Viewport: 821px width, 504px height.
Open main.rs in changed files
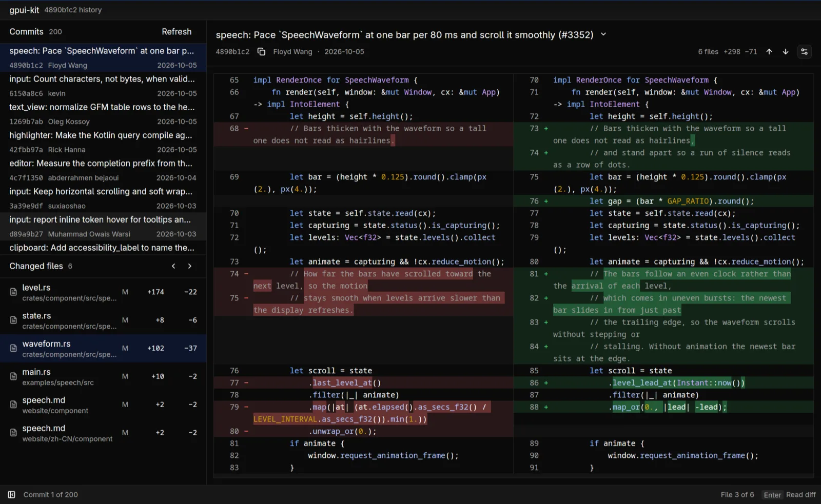point(103,377)
